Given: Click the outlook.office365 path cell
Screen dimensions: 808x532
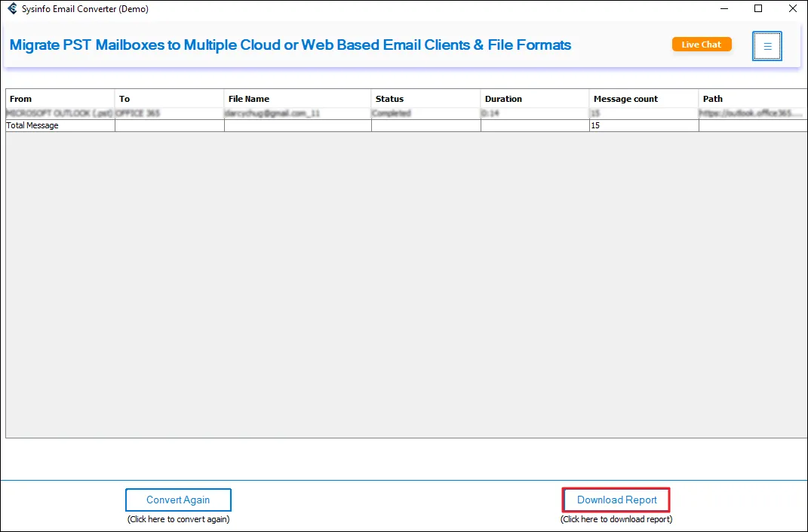Looking at the screenshot, I should click(752, 113).
